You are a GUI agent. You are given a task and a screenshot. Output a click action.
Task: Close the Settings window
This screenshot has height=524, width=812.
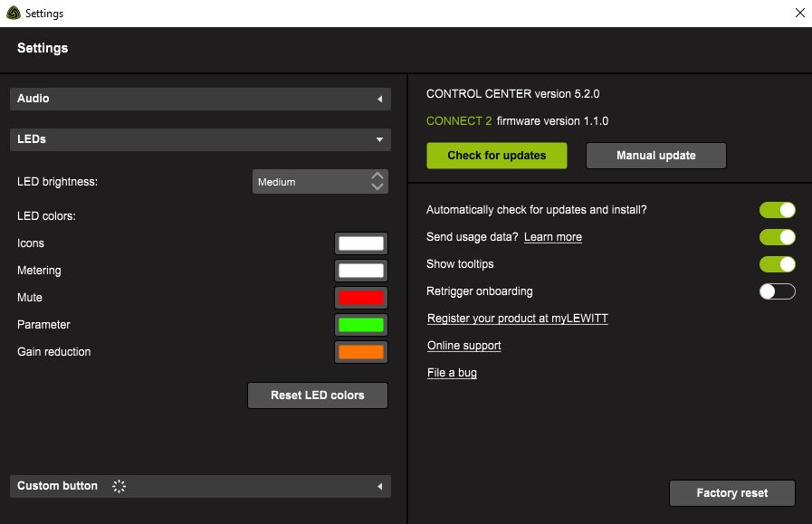pyautogui.click(x=799, y=13)
